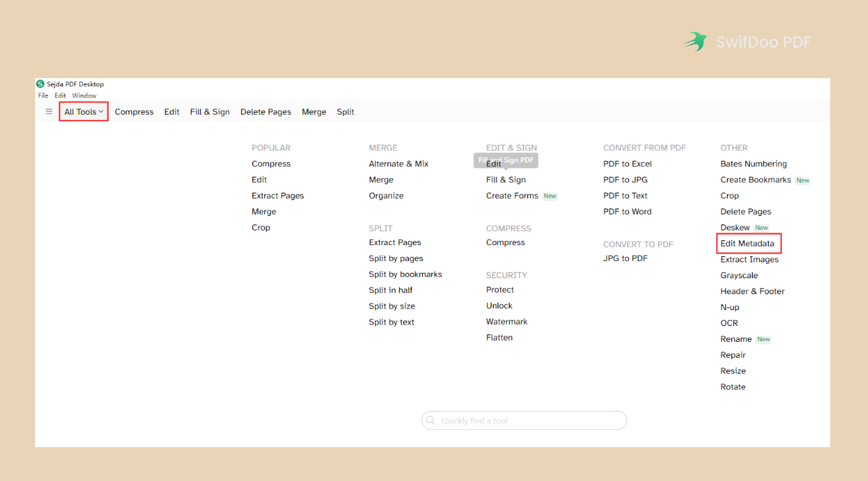Open Compress under Compress section
This screenshot has width=868, height=481.
pos(506,242)
